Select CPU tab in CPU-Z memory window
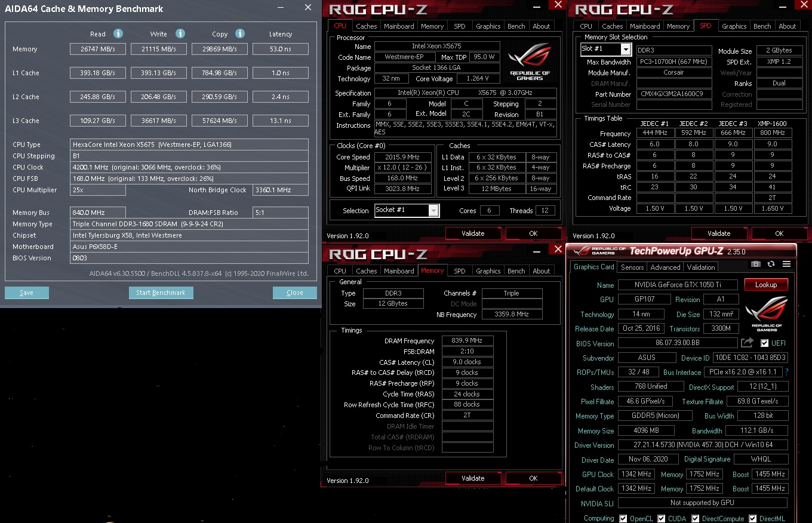Viewport: 812px width, 523px height. coord(340,271)
